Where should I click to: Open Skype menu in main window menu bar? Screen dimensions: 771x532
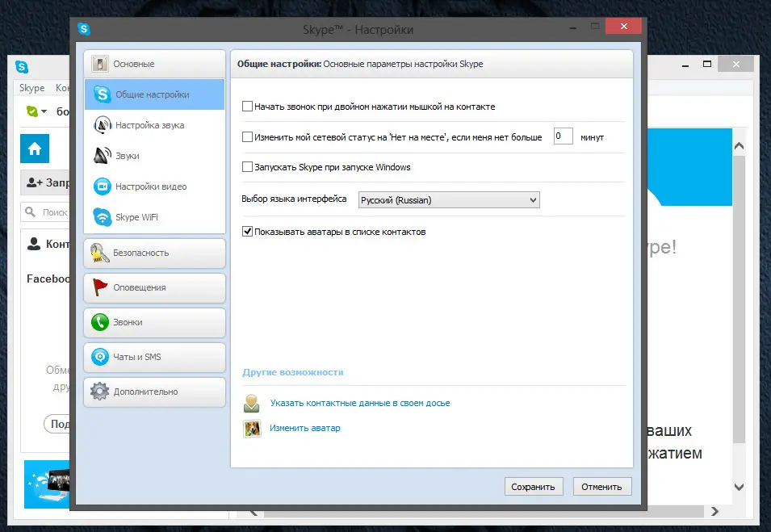(x=32, y=88)
